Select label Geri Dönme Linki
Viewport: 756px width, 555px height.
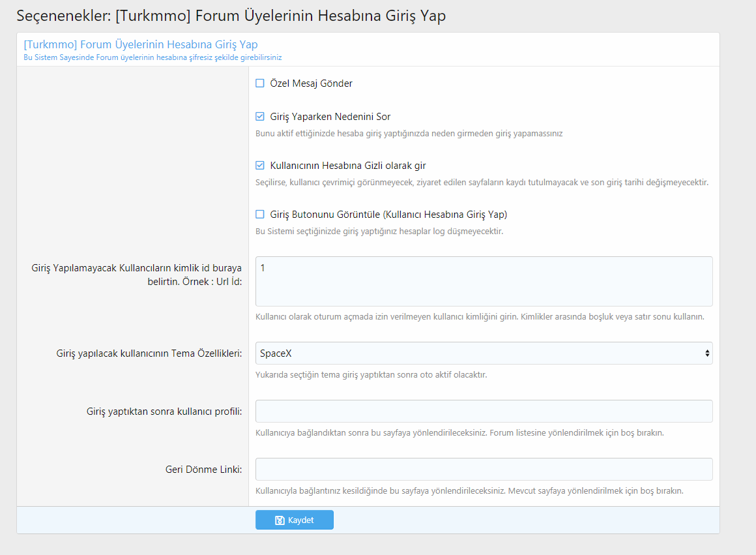pos(203,469)
